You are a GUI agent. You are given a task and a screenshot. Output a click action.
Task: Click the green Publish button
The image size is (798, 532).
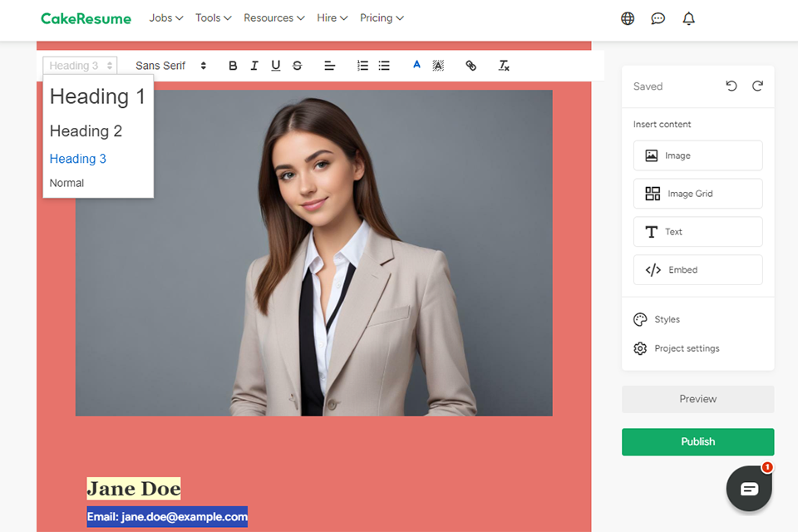(697, 442)
